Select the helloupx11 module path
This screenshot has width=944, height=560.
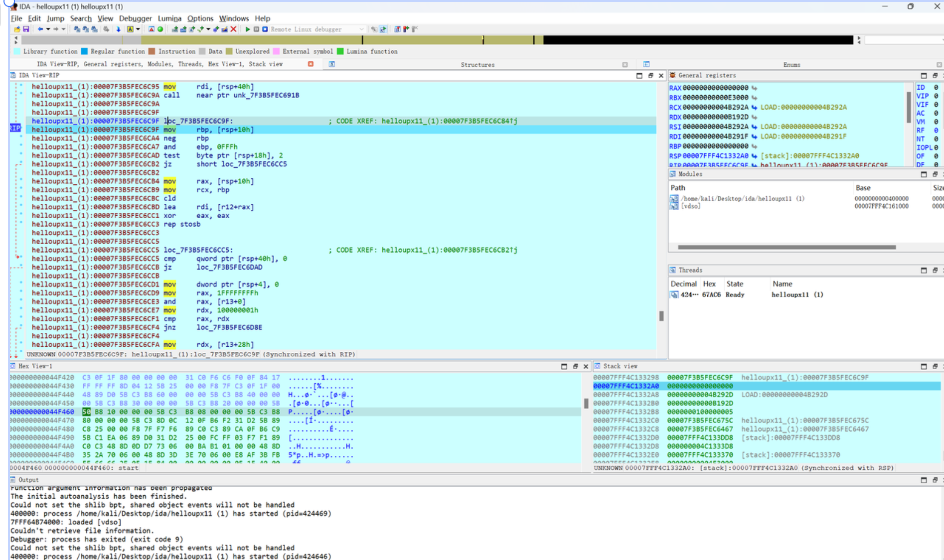[x=743, y=198]
